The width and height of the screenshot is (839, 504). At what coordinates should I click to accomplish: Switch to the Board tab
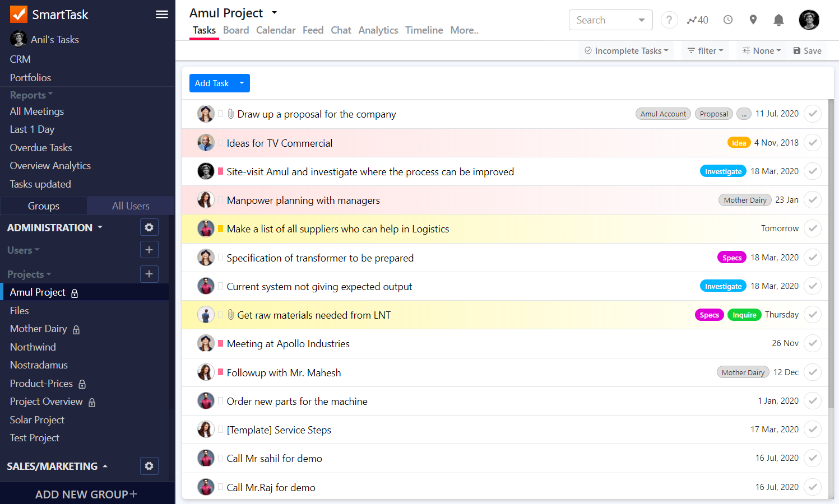[x=236, y=30]
